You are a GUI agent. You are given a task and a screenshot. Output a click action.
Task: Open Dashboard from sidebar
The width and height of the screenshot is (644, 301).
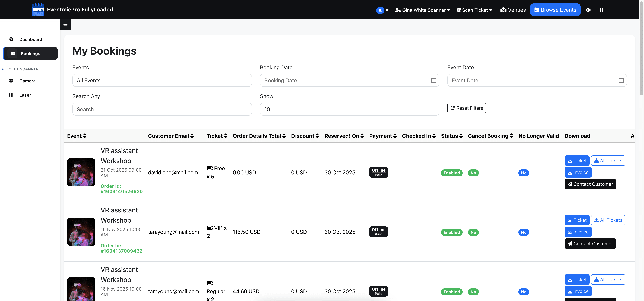pyautogui.click(x=31, y=40)
